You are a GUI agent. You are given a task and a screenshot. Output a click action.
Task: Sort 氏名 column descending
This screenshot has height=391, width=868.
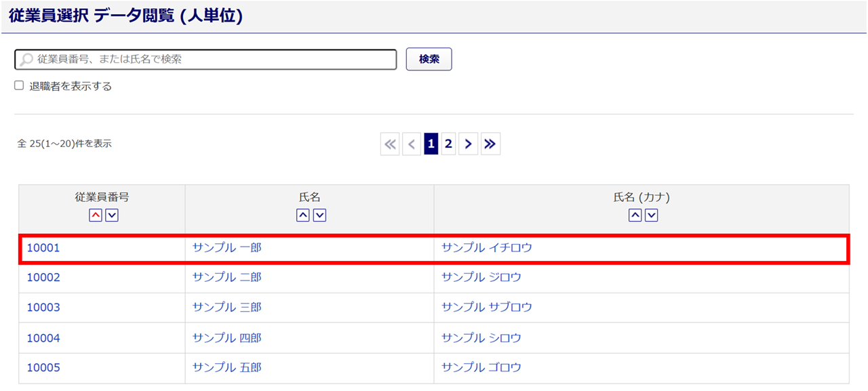tap(319, 215)
